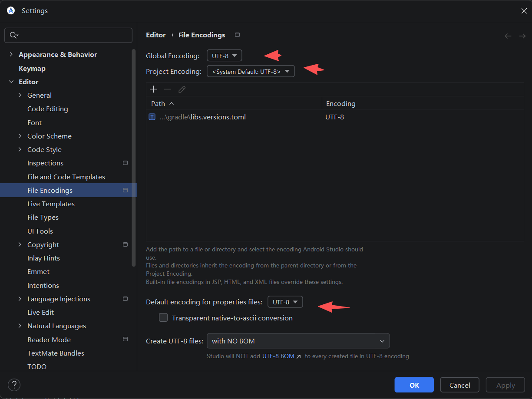This screenshot has width=532, height=399.
Task: Click the Apply button
Action: pos(506,385)
